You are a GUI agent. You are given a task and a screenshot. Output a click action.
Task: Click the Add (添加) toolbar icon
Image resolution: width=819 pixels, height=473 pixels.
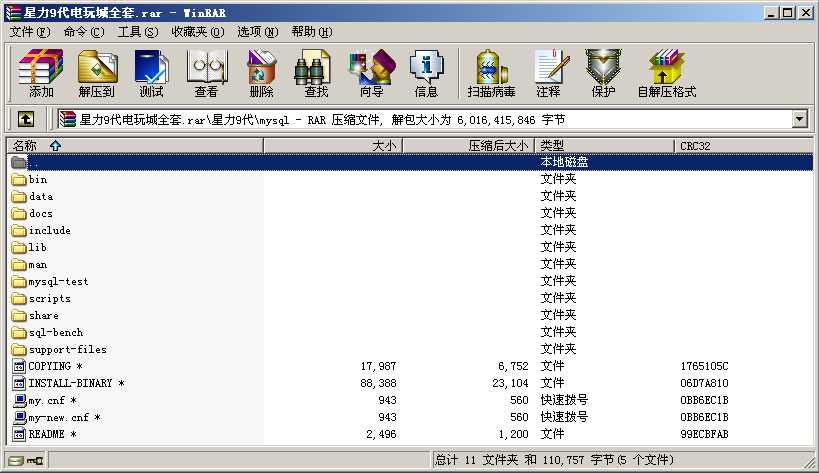click(x=41, y=73)
